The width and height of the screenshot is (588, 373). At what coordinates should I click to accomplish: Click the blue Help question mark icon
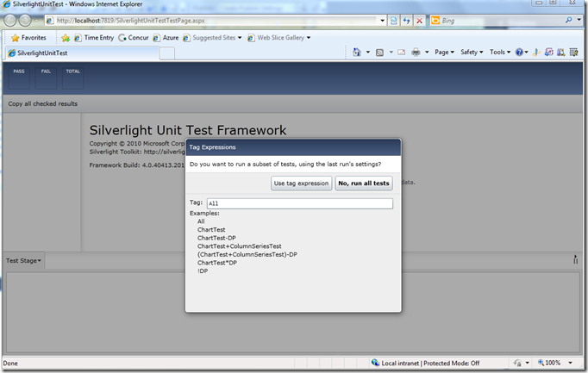click(519, 52)
